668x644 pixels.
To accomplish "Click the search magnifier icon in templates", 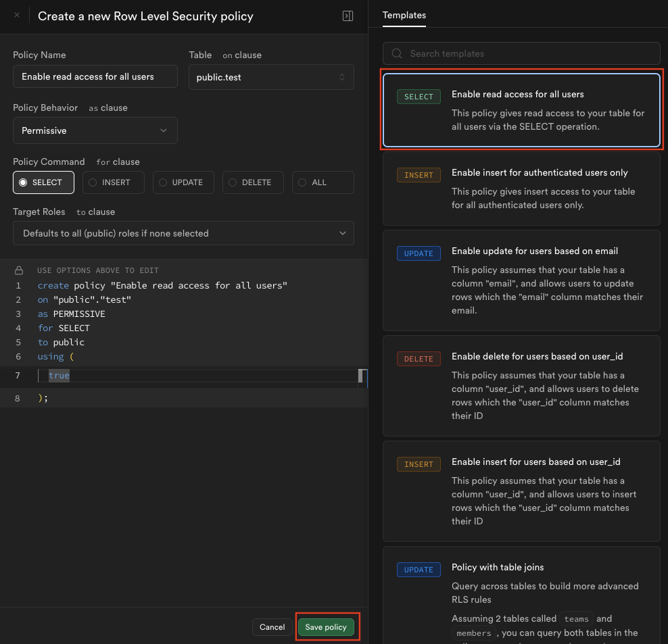I will point(397,53).
